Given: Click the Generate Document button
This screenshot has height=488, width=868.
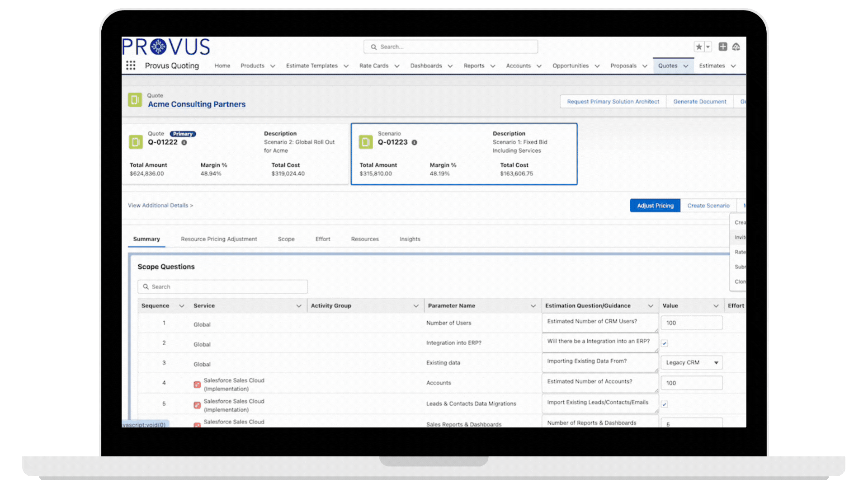Looking at the screenshot, I should point(699,102).
